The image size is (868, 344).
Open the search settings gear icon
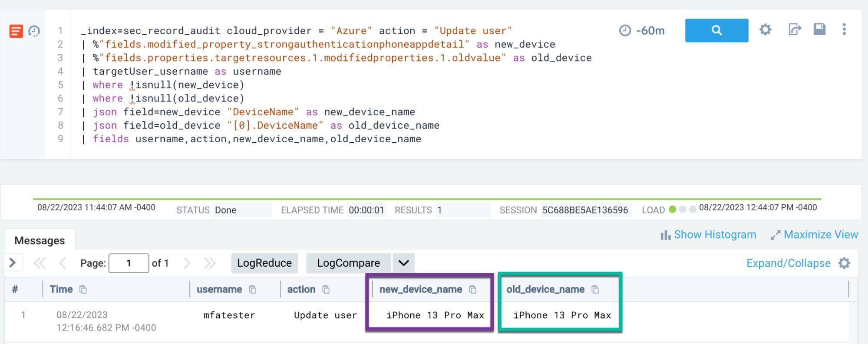(x=765, y=29)
